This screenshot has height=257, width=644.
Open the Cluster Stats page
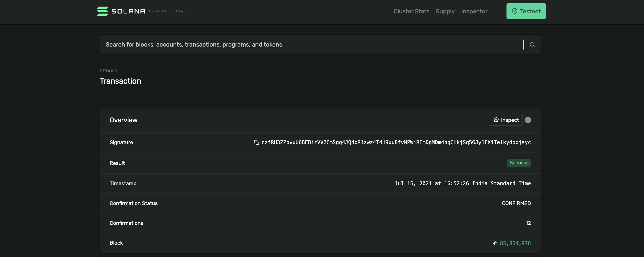[411, 11]
